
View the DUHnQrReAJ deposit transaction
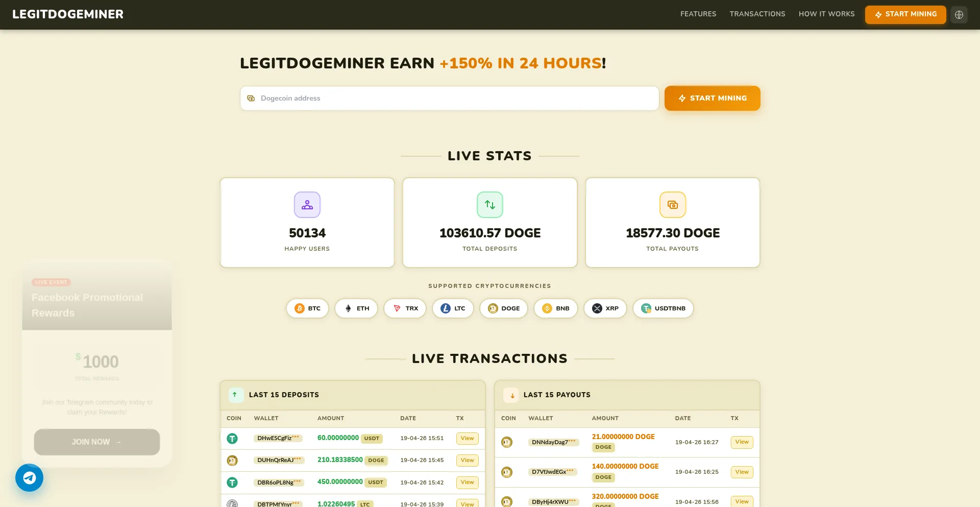click(467, 461)
